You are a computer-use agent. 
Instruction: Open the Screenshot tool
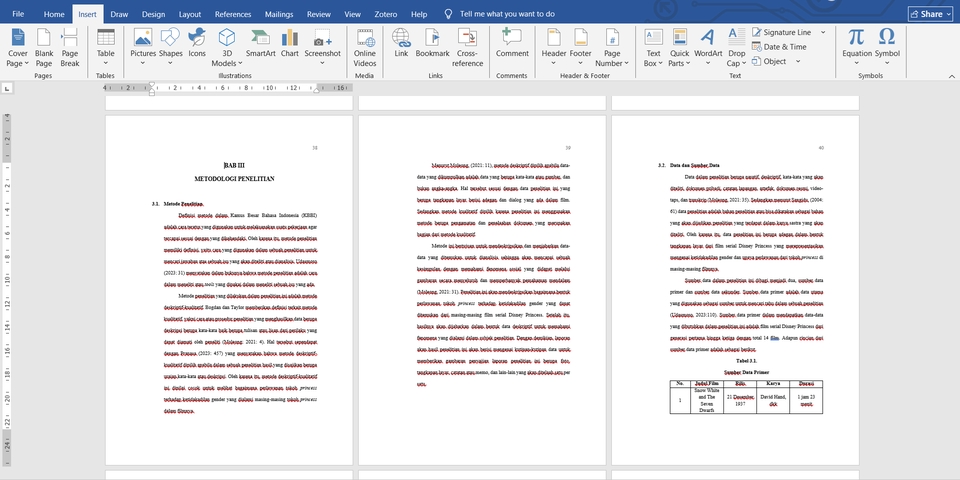click(x=323, y=48)
